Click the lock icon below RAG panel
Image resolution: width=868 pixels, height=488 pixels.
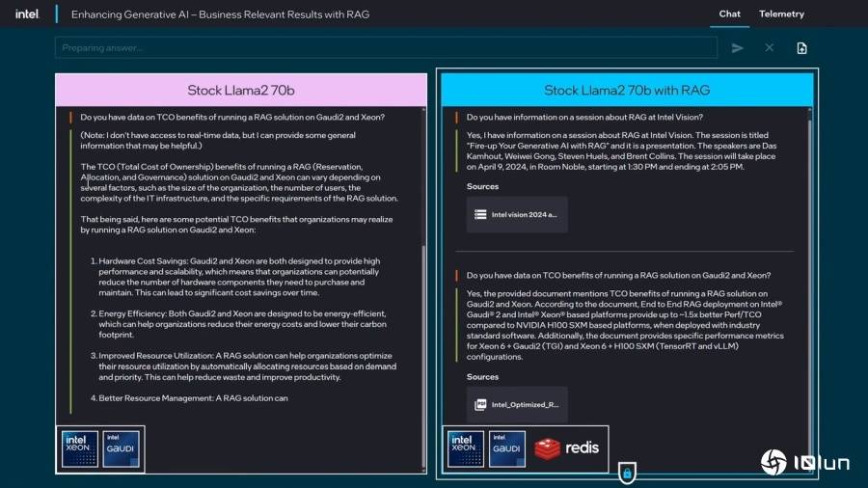(627, 474)
